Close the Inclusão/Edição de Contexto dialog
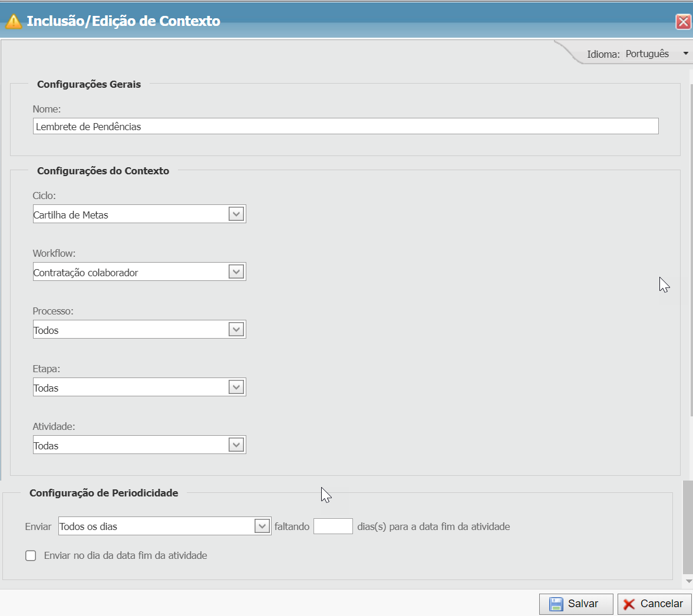693x616 pixels. point(684,21)
